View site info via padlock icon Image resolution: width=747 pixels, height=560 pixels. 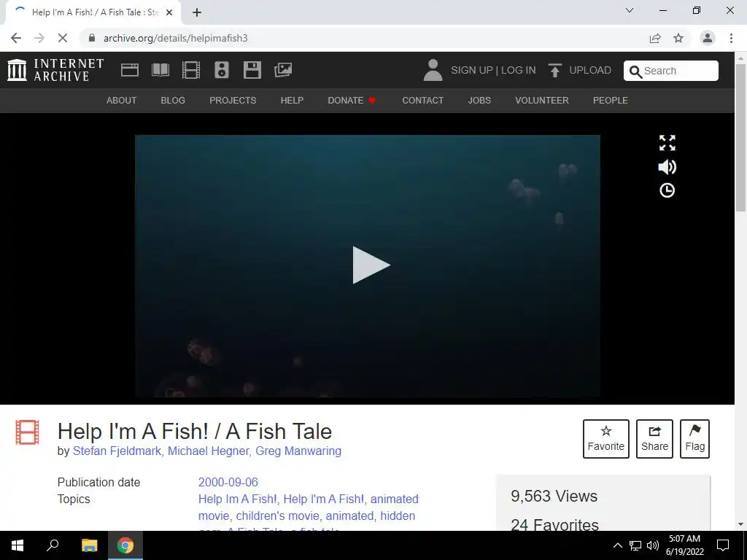pyautogui.click(x=92, y=38)
